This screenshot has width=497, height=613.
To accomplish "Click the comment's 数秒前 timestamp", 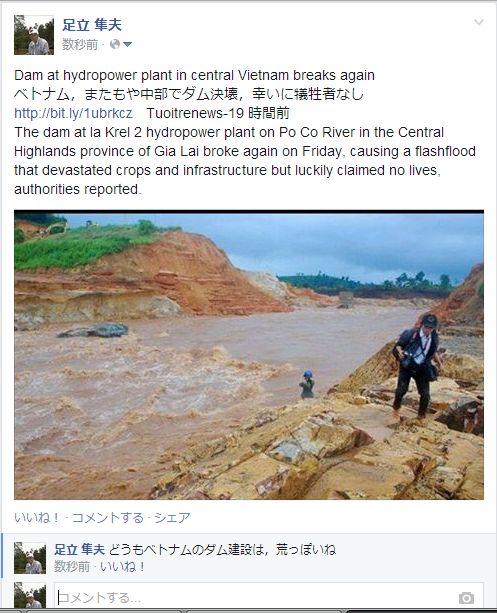I will point(72,566).
